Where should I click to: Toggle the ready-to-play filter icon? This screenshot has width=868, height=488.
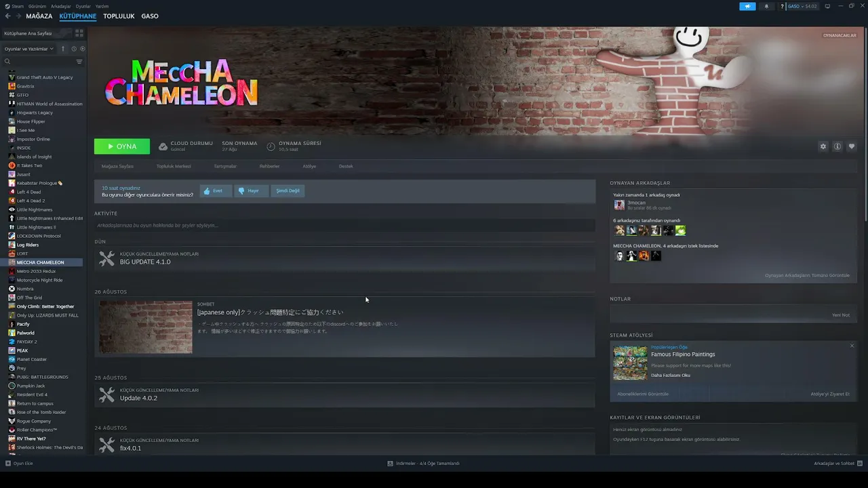pyautogui.click(x=83, y=49)
